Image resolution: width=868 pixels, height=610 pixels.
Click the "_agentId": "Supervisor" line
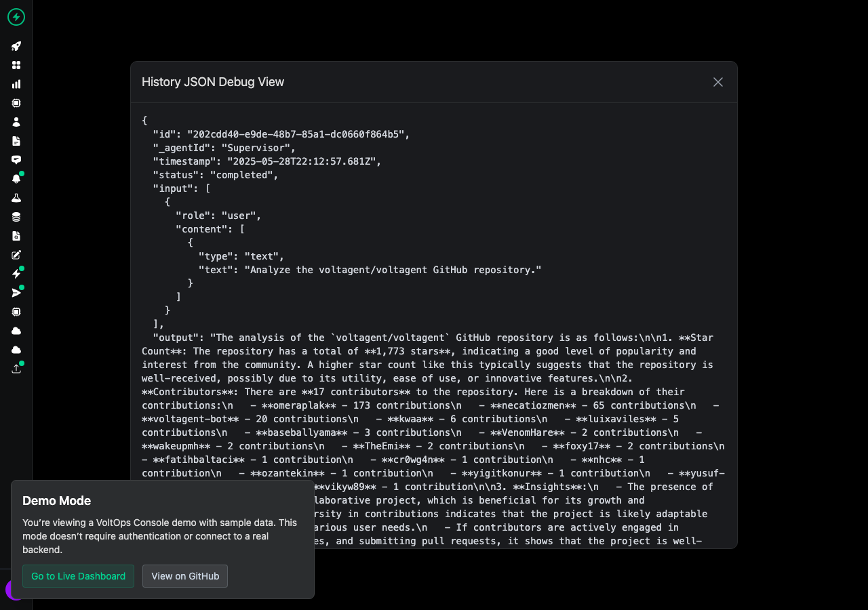point(224,148)
